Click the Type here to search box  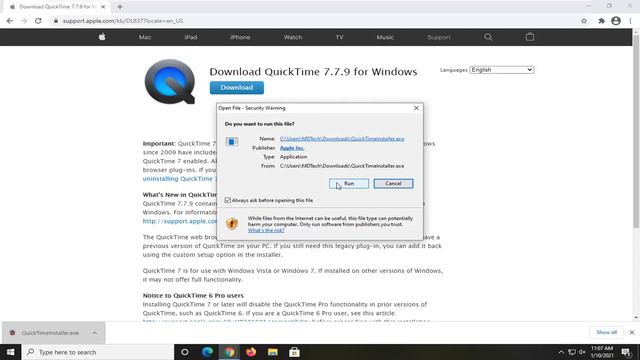coord(98,352)
